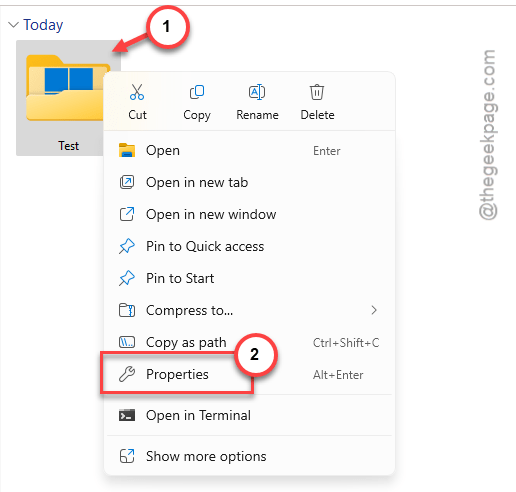Image resolution: width=516 pixels, height=492 pixels.
Task: Collapse the Today group chevron
Action: (x=13, y=25)
